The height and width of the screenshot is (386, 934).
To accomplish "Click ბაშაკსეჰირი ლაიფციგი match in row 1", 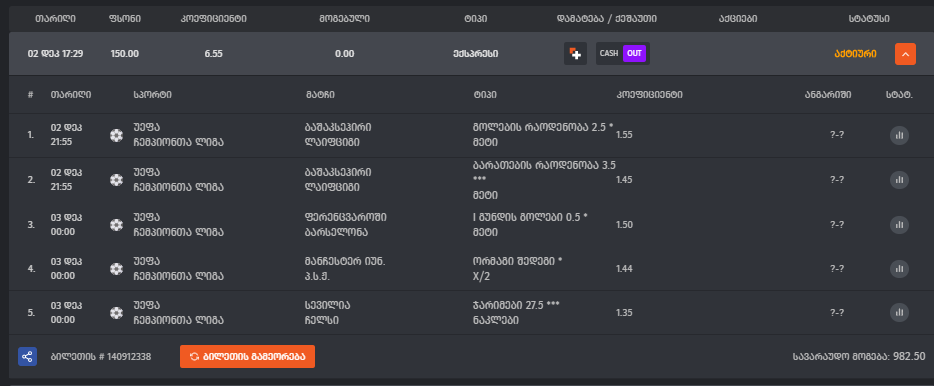I will coord(337,135).
